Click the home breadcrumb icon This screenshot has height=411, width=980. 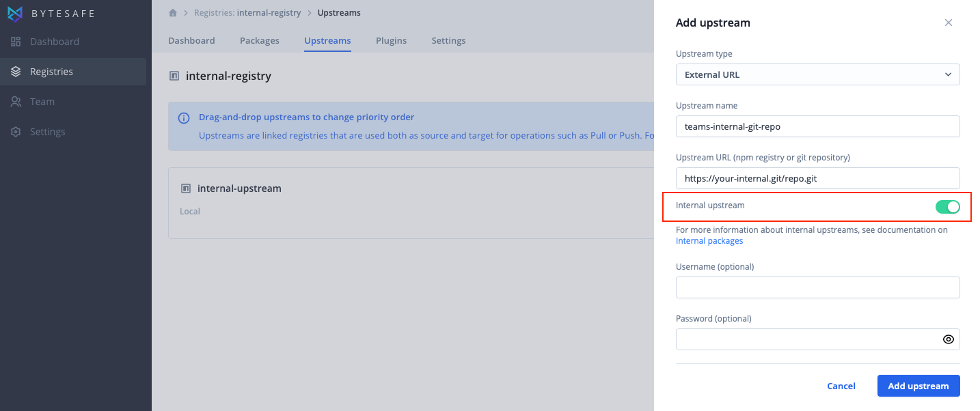[x=173, y=13]
